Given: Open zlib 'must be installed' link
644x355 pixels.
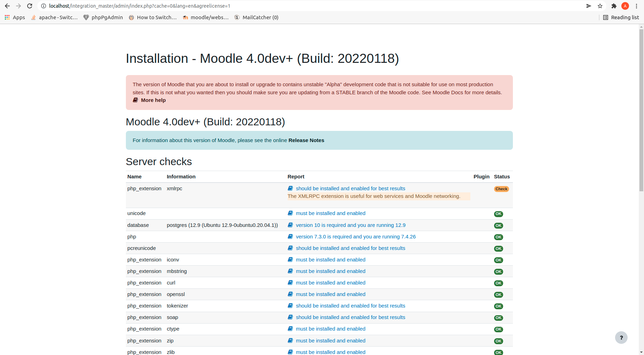Looking at the screenshot, I should pyautogui.click(x=331, y=352).
